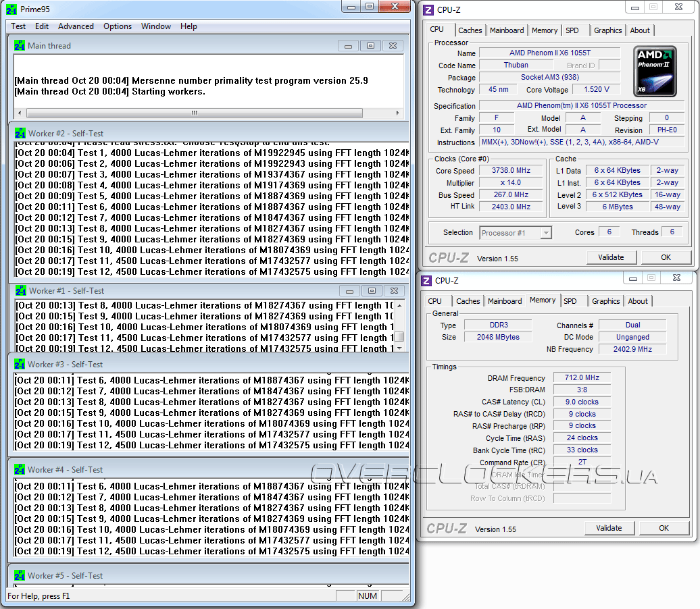The height and width of the screenshot is (609, 700).
Task: Select the Caches tab in lower CPU-Z
Action: (x=468, y=301)
